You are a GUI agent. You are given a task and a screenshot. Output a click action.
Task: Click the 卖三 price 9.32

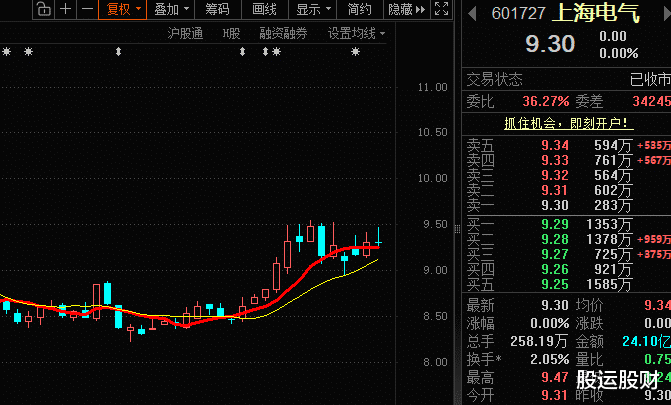(555, 176)
